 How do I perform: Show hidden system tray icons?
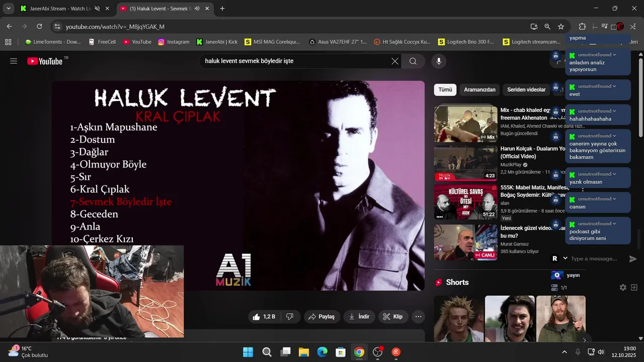point(564,352)
